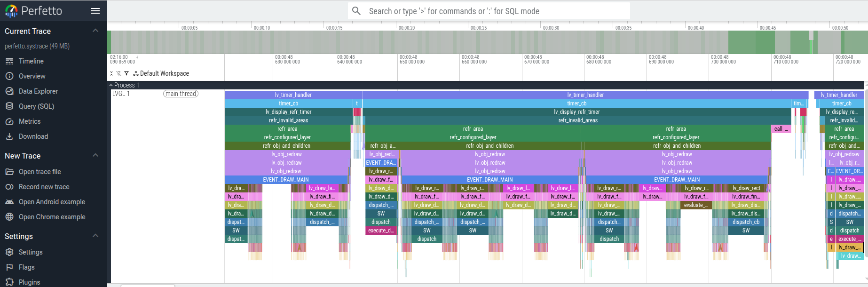Collapse the New Trace section
Screen dimensions: 868x287
[95, 156]
